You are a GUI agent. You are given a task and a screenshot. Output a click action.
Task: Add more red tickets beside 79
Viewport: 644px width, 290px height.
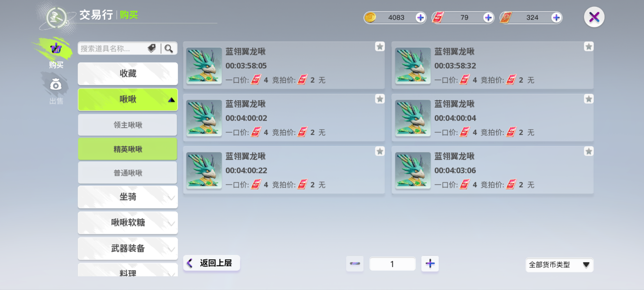[x=488, y=18]
